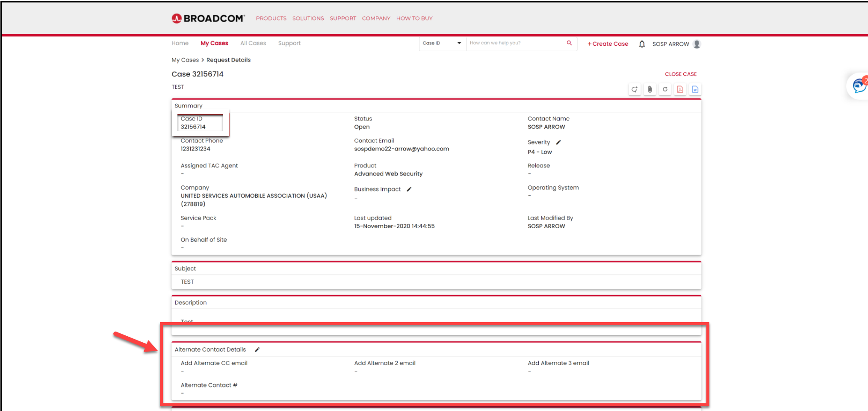Screen dimensions: 868x411
Task: Click the Create Case button
Action: [x=608, y=44]
